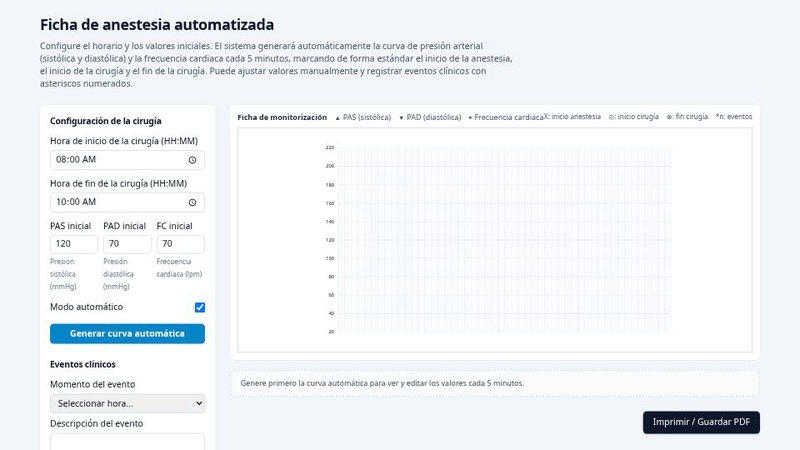This screenshot has height=450, width=800.
Task: Click the Configuración de la cirugía heading
Action: (106, 121)
